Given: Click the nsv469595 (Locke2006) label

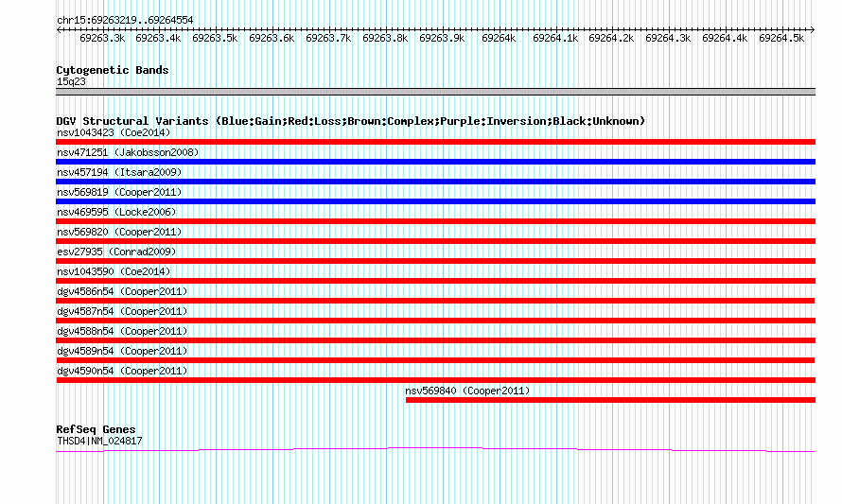Looking at the screenshot, I should [x=116, y=212].
